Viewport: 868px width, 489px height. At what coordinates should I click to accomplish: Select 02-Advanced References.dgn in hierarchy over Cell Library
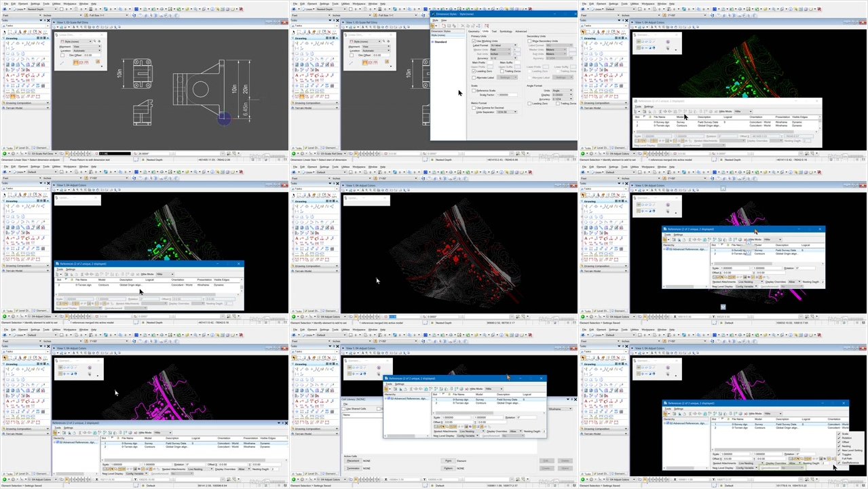(407, 399)
